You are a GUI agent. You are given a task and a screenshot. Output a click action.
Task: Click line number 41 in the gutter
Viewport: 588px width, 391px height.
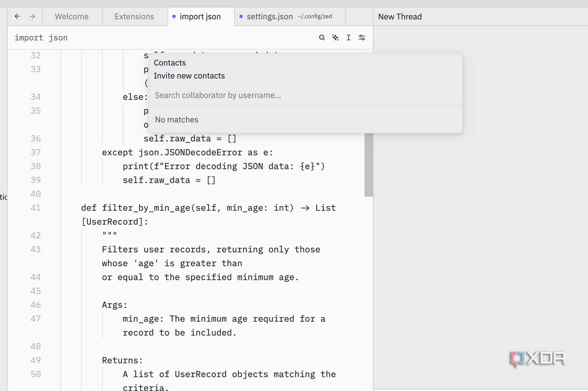tap(36, 208)
